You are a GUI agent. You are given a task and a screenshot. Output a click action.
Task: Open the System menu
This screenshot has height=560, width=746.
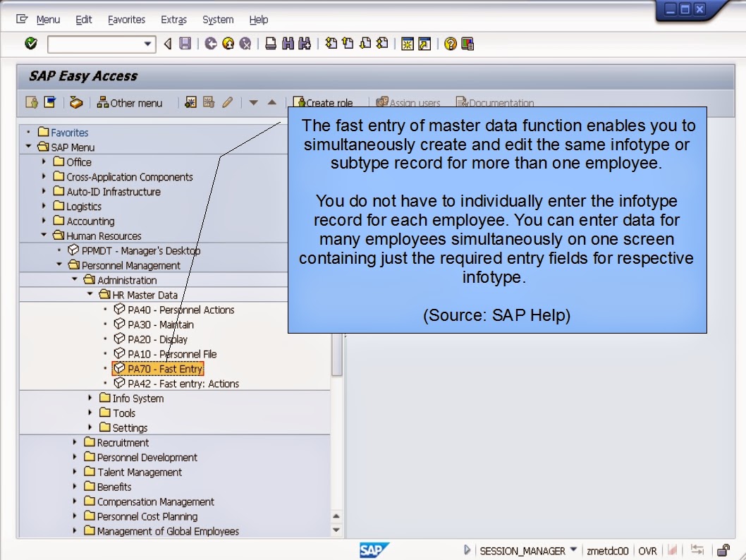[x=217, y=19]
